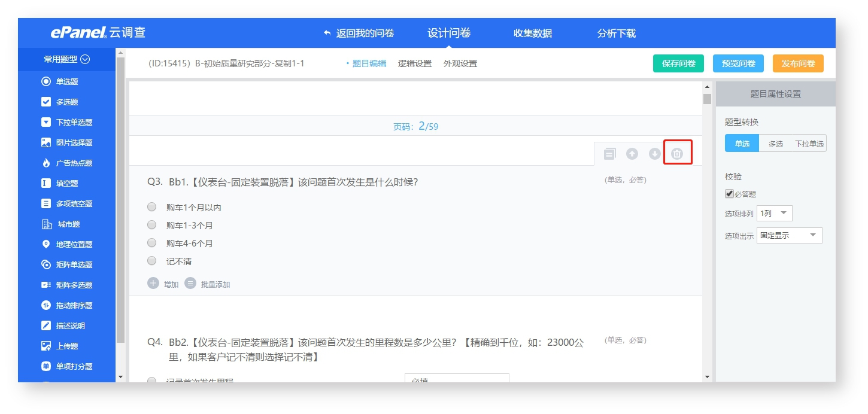Screen dimensions: 868x414
Task: Convert question type to 多选
Action: (776, 144)
